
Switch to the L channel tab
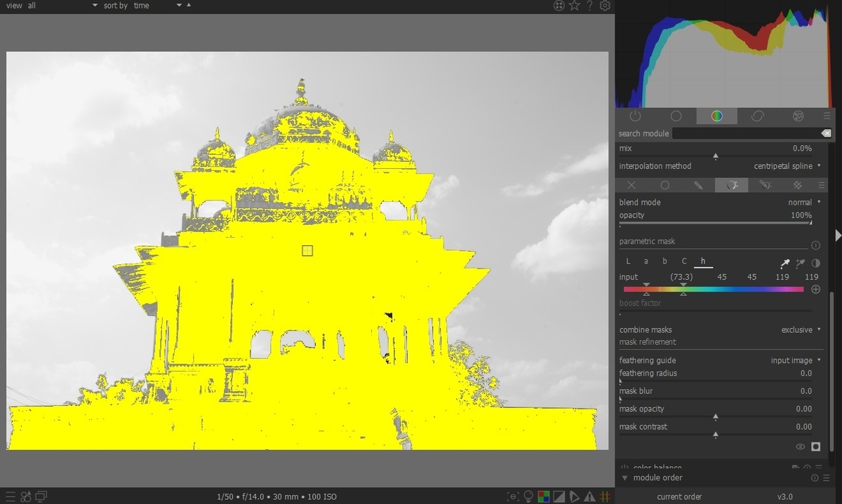point(628,261)
